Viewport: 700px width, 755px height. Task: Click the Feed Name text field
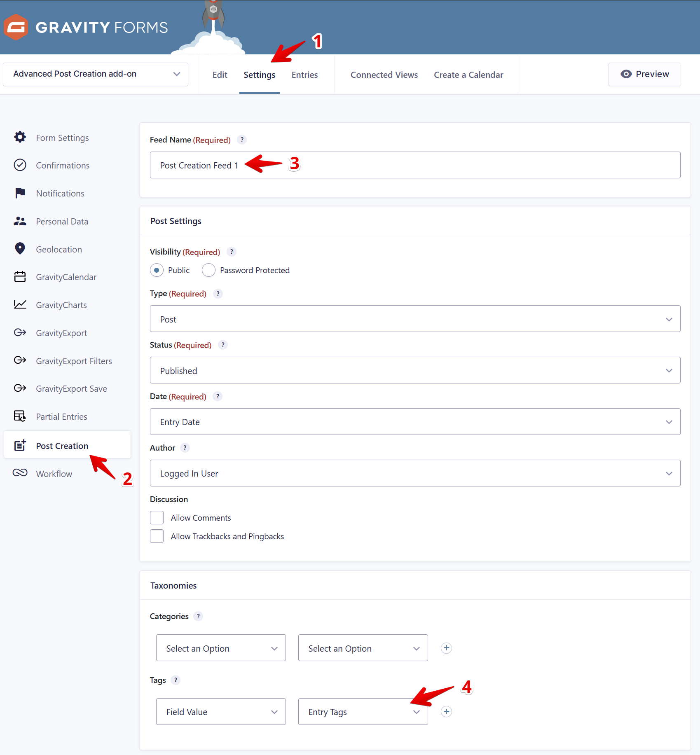click(415, 165)
